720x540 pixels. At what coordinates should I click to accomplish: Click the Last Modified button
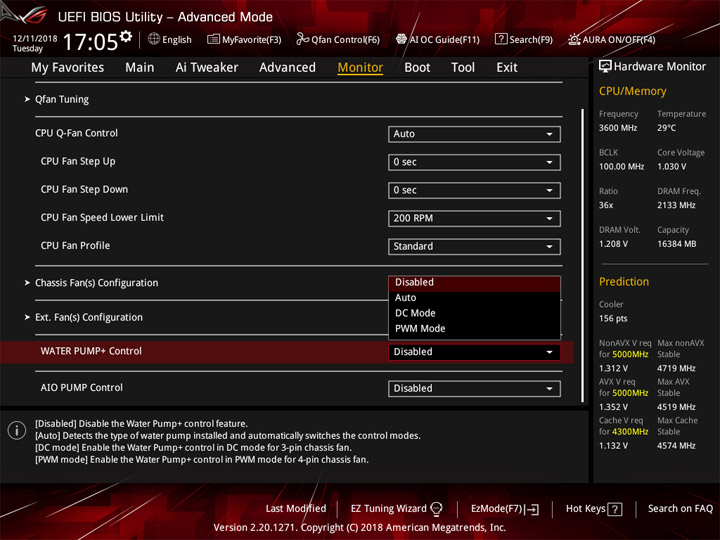point(296,508)
